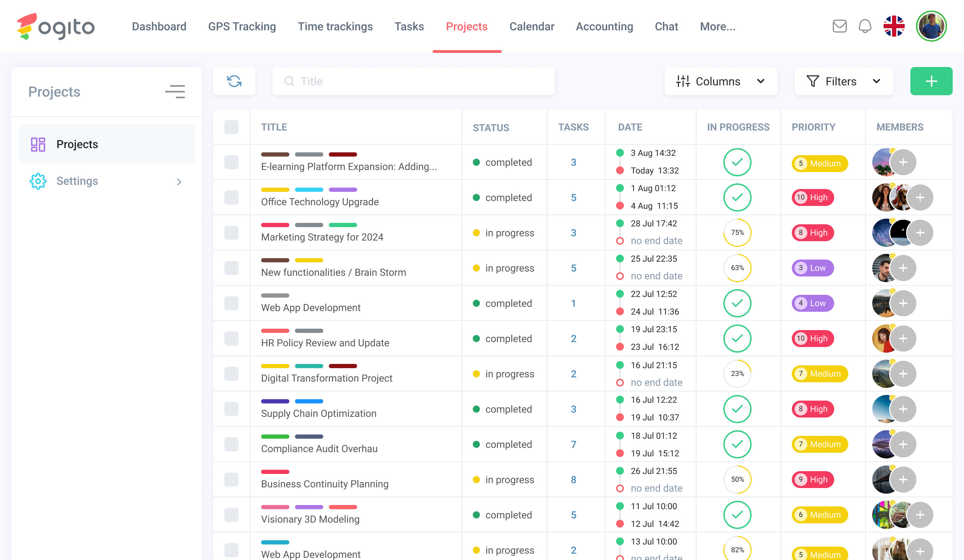Click the refresh projects list icon
This screenshot has width=964, height=560.
point(234,81)
